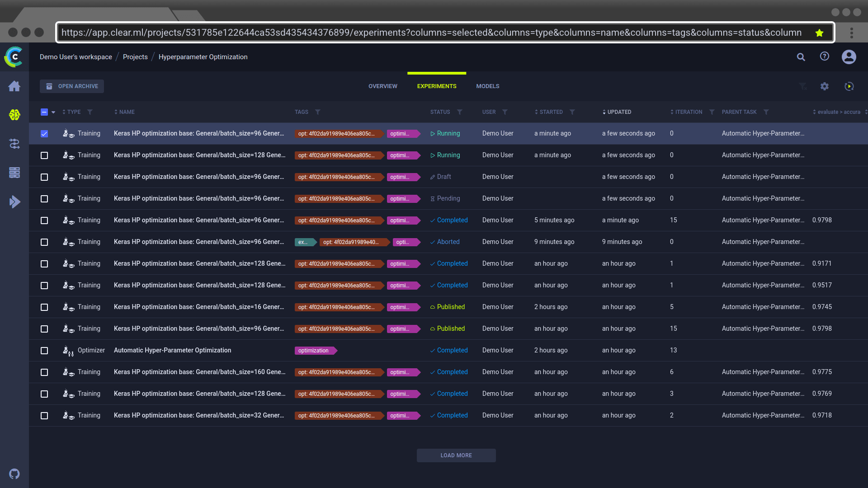Click accuracy value 0.9171
The width and height of the screenshot is (868, 488).
(x=822, y=264)
